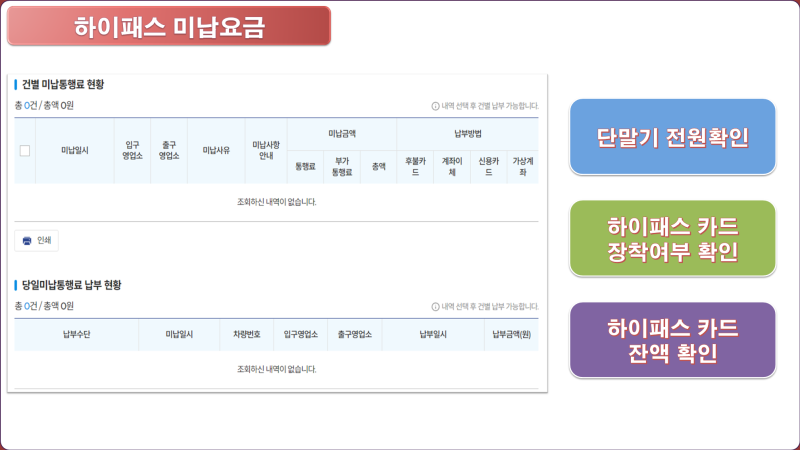Toggle the select-all checkbox in unpaid table
The image size is (800, 450).
tap(24, 151)
